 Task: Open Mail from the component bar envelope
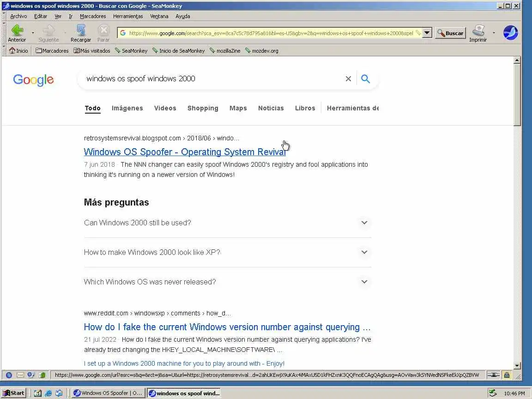tap(20, 375)
